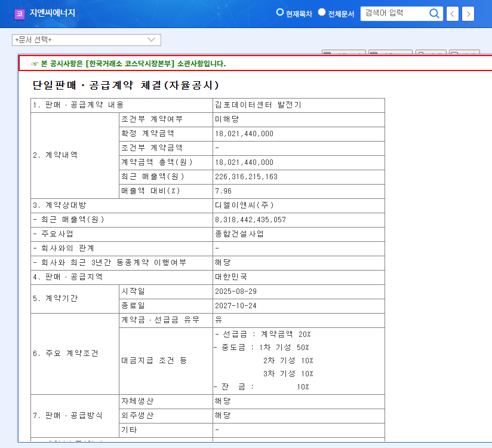Click the 회사와의 관계 label

64,248
